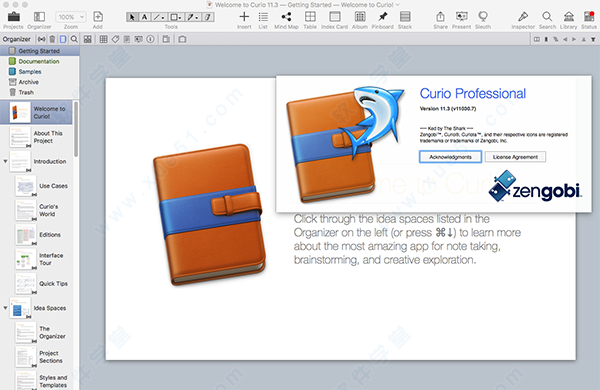Screen dimensions: 600x390
Task: Open the shape tool dropdown
Action: 176,17
